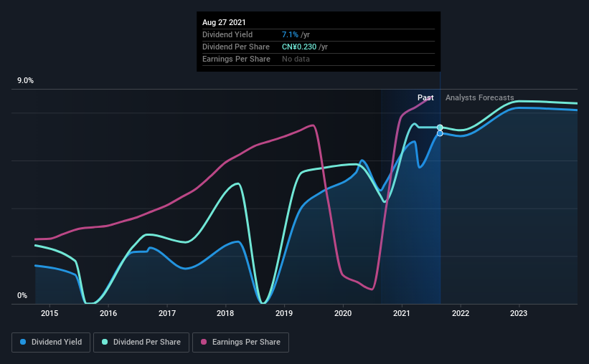The height and width of the screenshot is (364, 589).
Task: Click the 9.0% y-axis label
Action: point(25,81)
